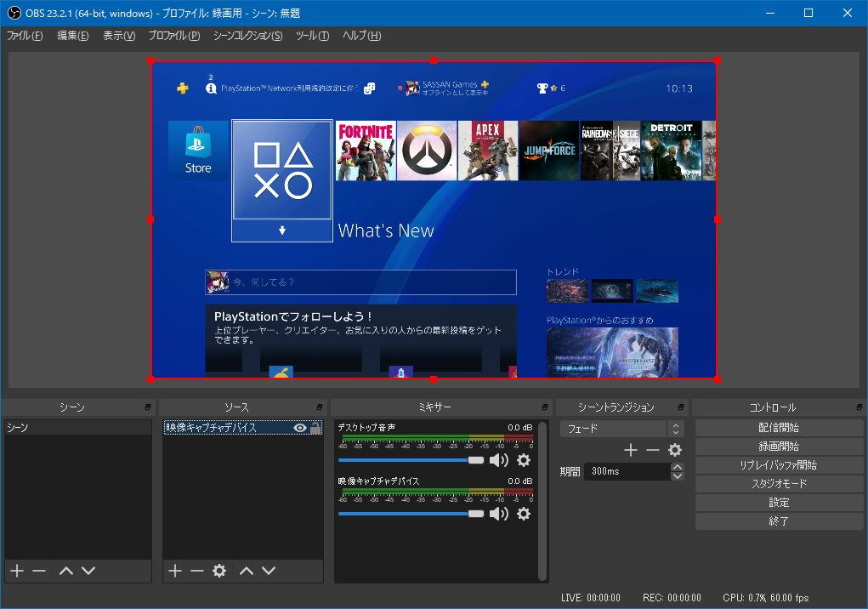
Task: Click the Overwatch game tile in preview
Action: [x=427, y=151]
